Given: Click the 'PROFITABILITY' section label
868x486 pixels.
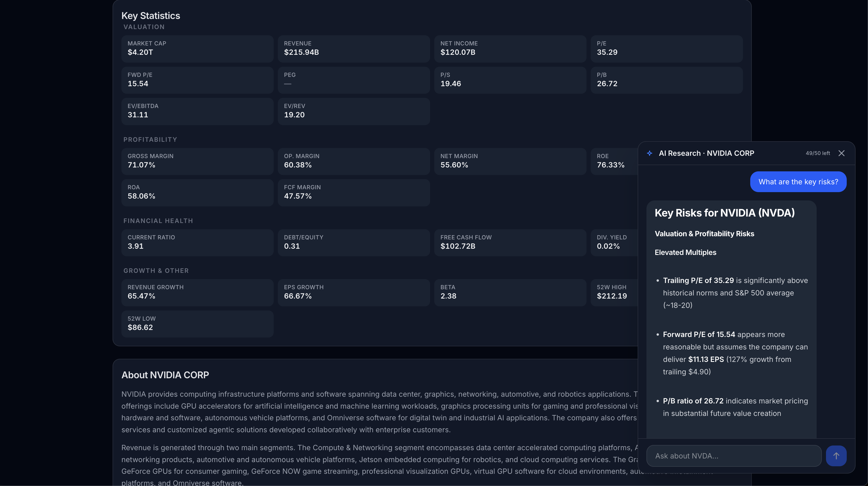Looking at the screenshot, I should coord(150,140).
